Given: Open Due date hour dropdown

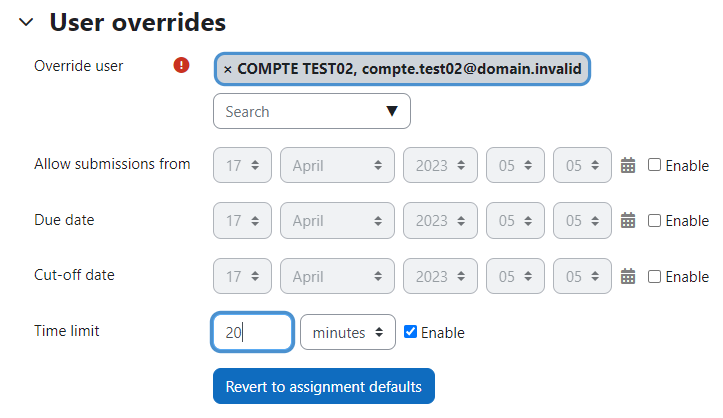Looking at the screenshot, I should click(x=515, y=221).
